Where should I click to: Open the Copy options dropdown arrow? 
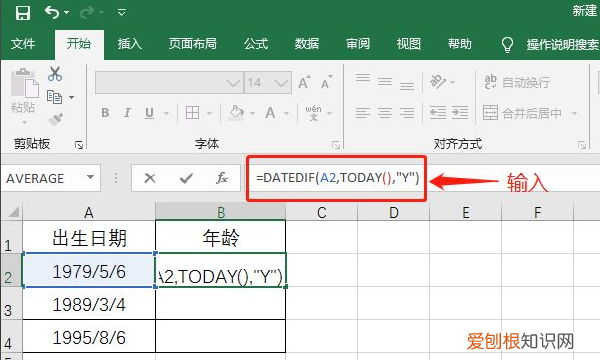72,98
